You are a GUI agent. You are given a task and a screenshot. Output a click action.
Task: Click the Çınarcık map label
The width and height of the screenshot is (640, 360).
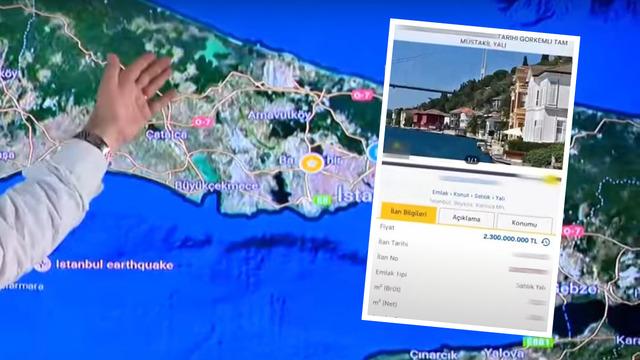pyautogui.click(x=433, y=354)
